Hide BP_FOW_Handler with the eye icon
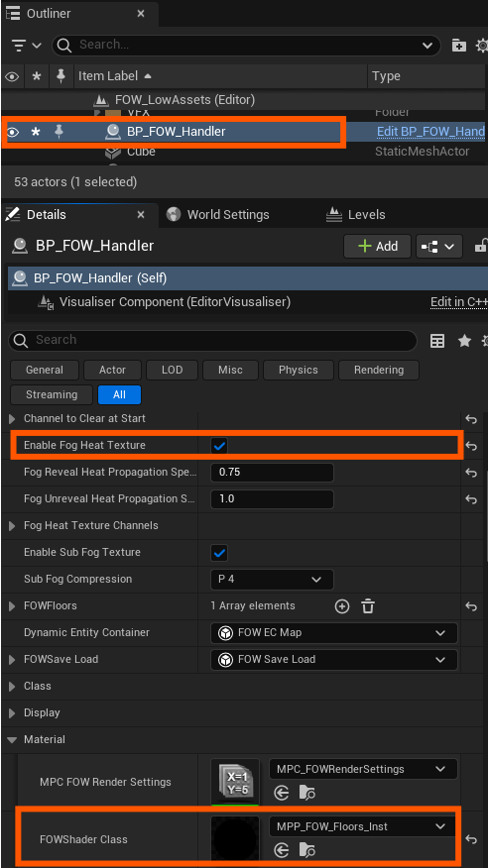Image resolution: width=488 pixels, height=868 pixels. [x=13, y=132]
